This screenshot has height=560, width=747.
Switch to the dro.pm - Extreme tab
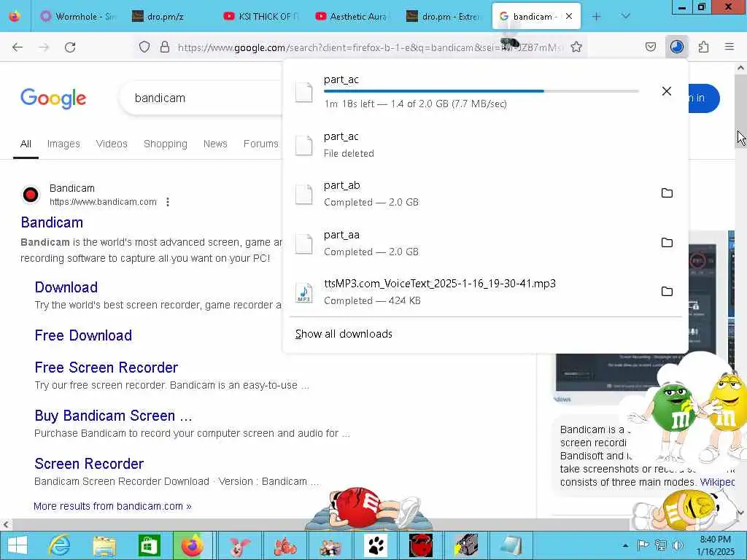point(444,17)
